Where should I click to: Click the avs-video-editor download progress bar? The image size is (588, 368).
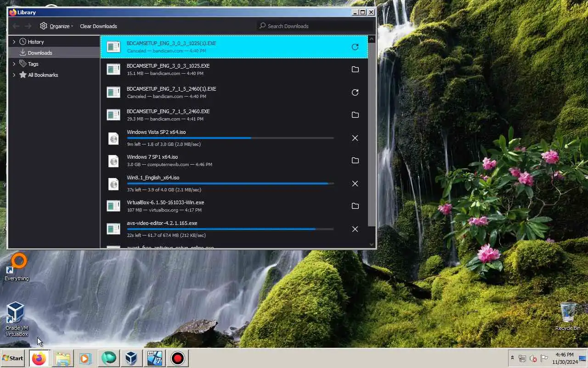point(230,229)
